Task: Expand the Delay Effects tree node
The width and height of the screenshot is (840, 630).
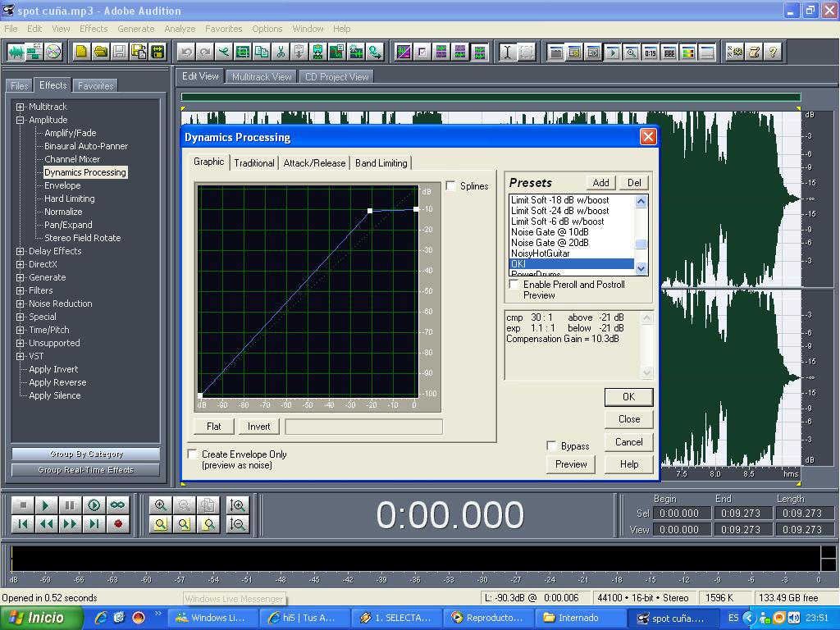Action: click(21, 251)
